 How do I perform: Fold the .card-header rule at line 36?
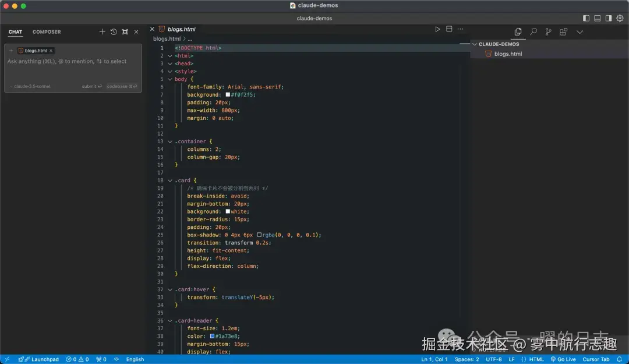[x=170, y=321]
